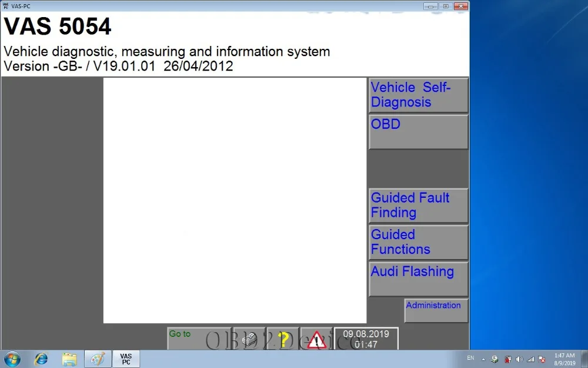The height and width of the screenshot is (368, 588).
Task: Click the safely remove hardware tray icon
Action: tap(495, 359)
